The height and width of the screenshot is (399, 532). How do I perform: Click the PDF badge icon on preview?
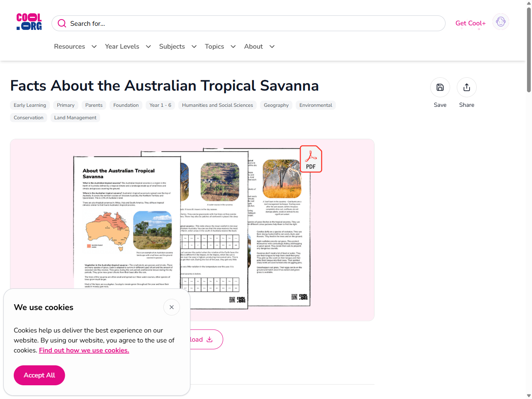click(x=311, y=159)
